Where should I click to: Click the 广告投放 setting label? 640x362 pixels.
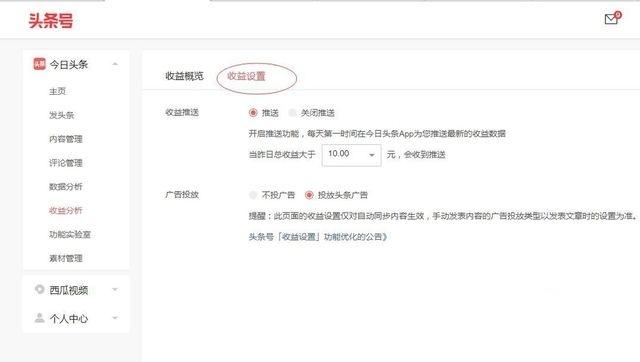click(x=182, y=195)
